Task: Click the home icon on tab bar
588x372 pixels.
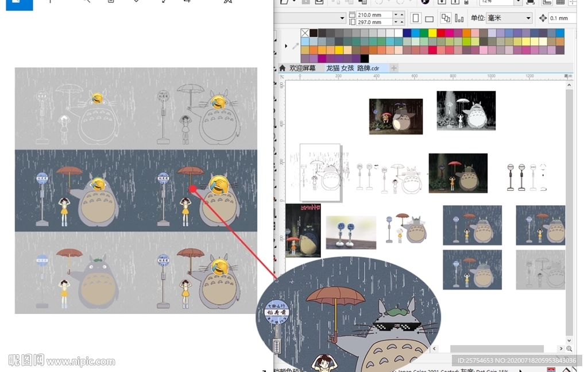Action: pyautogui.click(x=283, y=68)
